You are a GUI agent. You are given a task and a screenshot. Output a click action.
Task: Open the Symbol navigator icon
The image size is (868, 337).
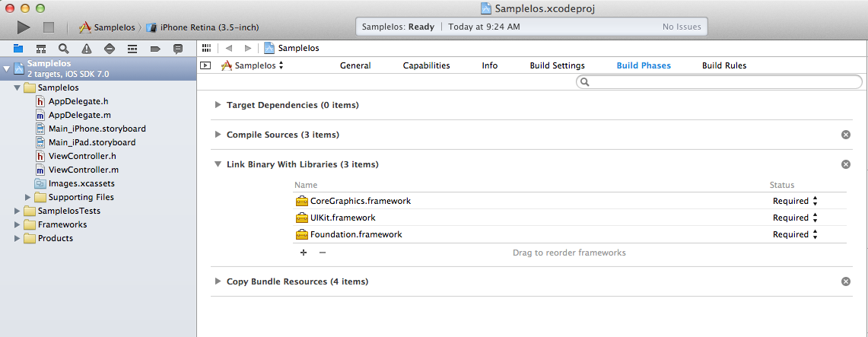tap(41, 49)
